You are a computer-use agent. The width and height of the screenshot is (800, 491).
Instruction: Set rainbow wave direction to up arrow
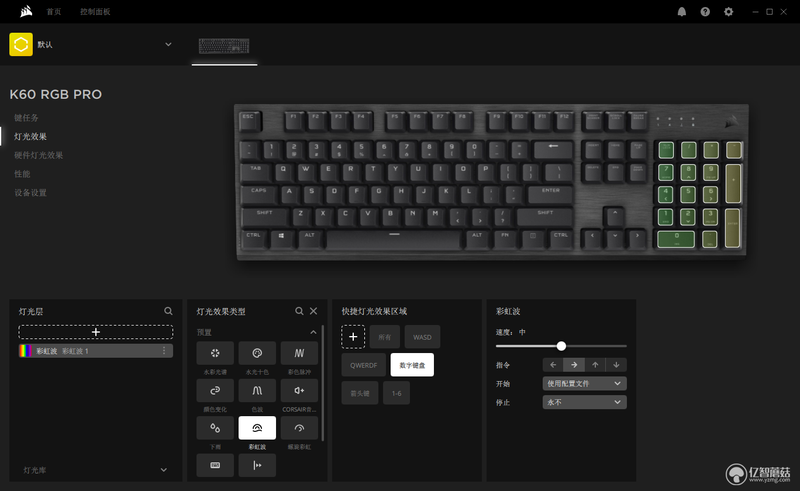point(595,365)
